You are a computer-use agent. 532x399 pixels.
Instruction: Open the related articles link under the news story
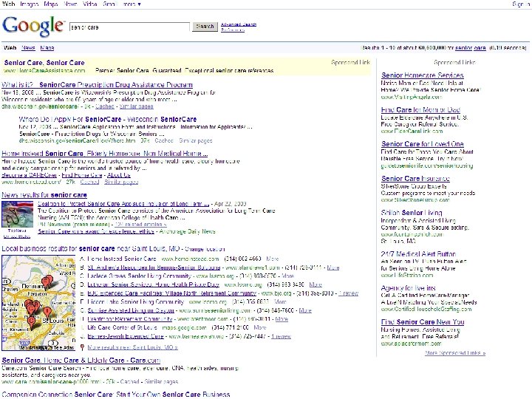(140, 225)
